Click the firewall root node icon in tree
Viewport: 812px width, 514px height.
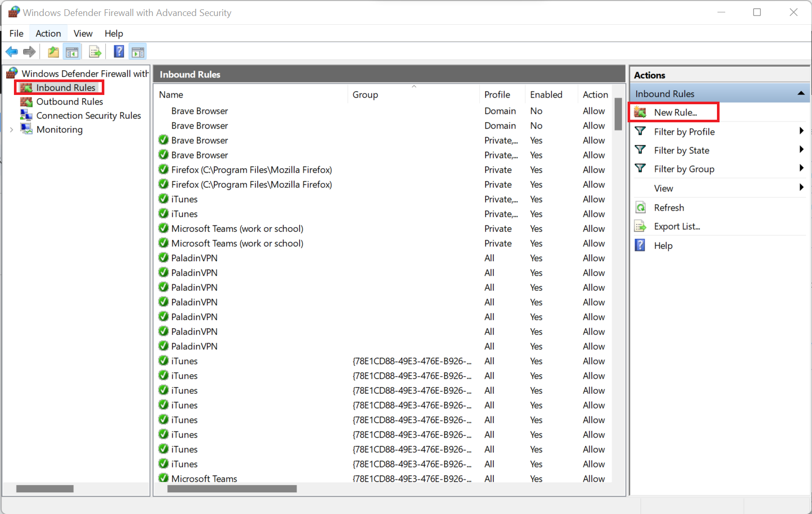coord(12,73)
